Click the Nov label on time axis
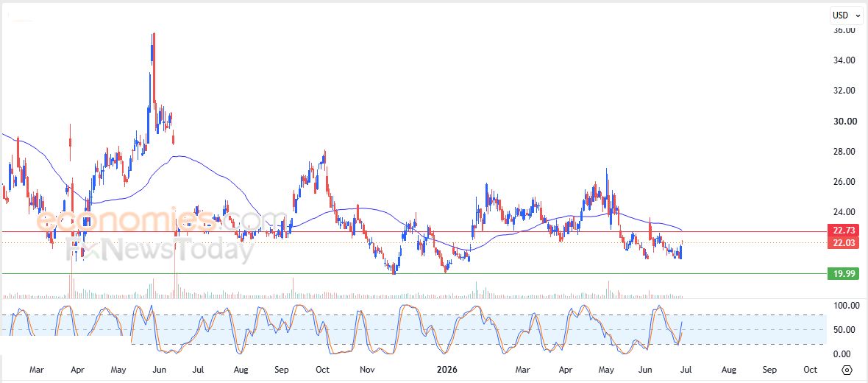The image size is (868, 383). pyautogui.click(x=368, y=370)
